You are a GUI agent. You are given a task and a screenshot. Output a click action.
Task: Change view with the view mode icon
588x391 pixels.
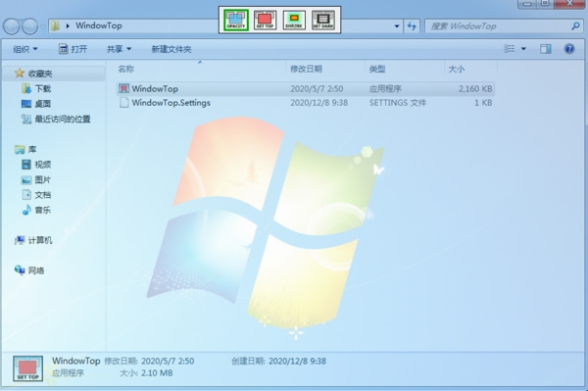click(x=509, y=49)
